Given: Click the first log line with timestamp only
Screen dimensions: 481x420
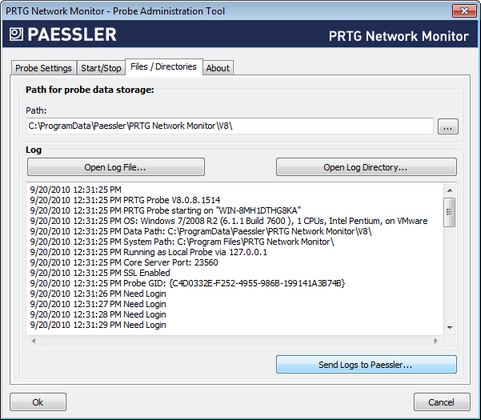Looking at the screenshot, I should (76, 190).
